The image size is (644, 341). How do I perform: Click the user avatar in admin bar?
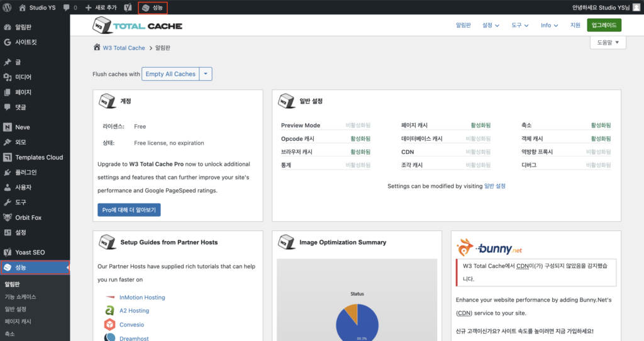coord(636,8)
